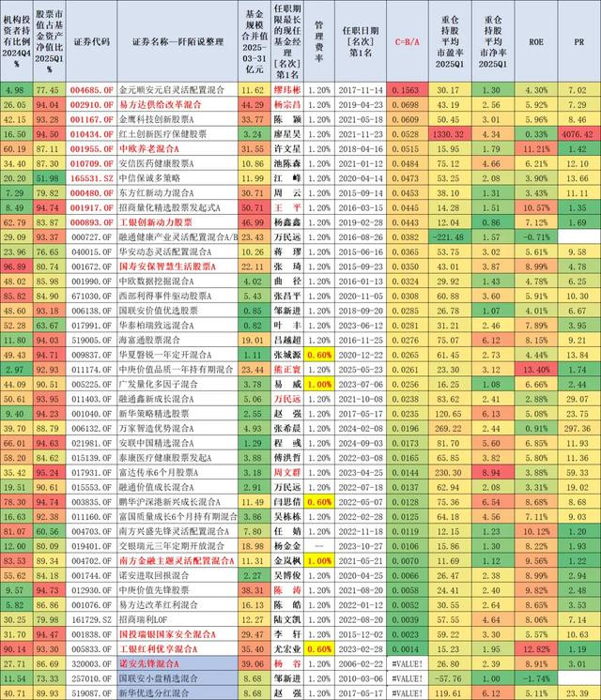Select P/E value 1330.32

(x=450, y=134)
